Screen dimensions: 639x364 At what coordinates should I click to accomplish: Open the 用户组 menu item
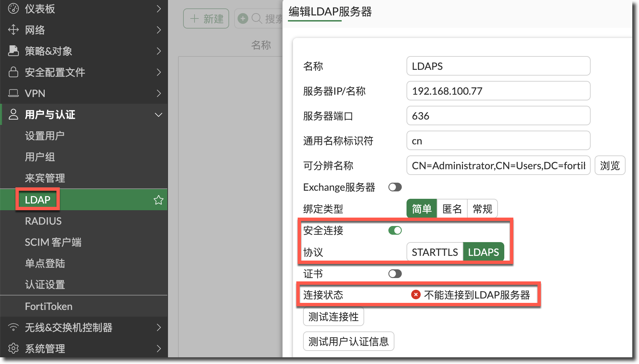click(x=40, y=157)
